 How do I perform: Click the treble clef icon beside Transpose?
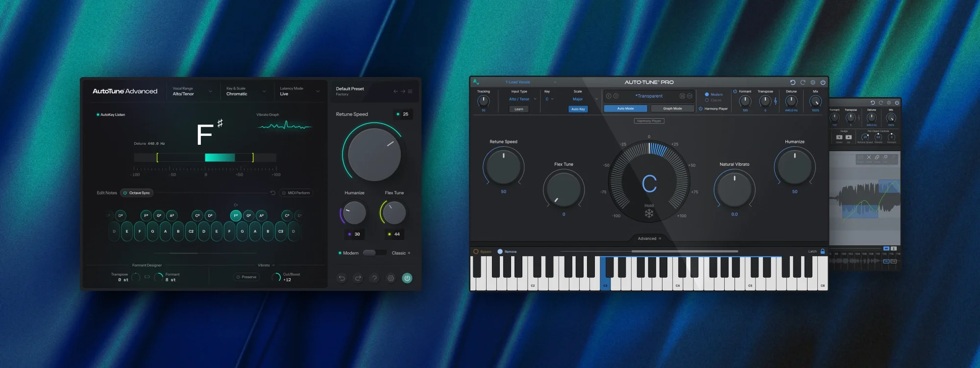775,101
